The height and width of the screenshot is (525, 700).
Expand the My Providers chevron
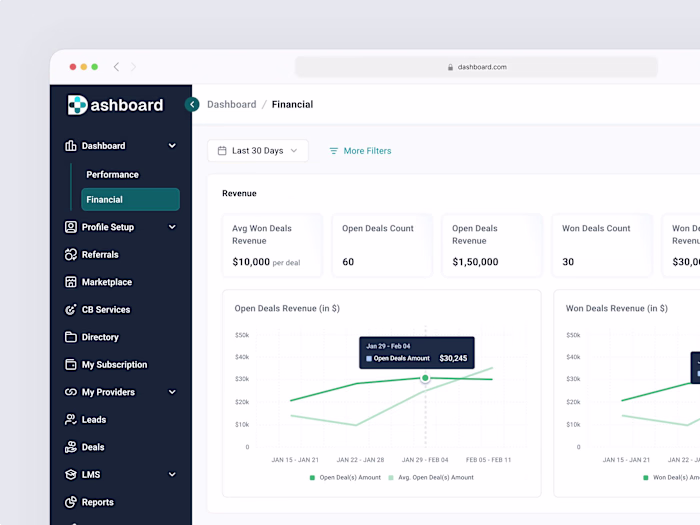[x=172, y=392]
